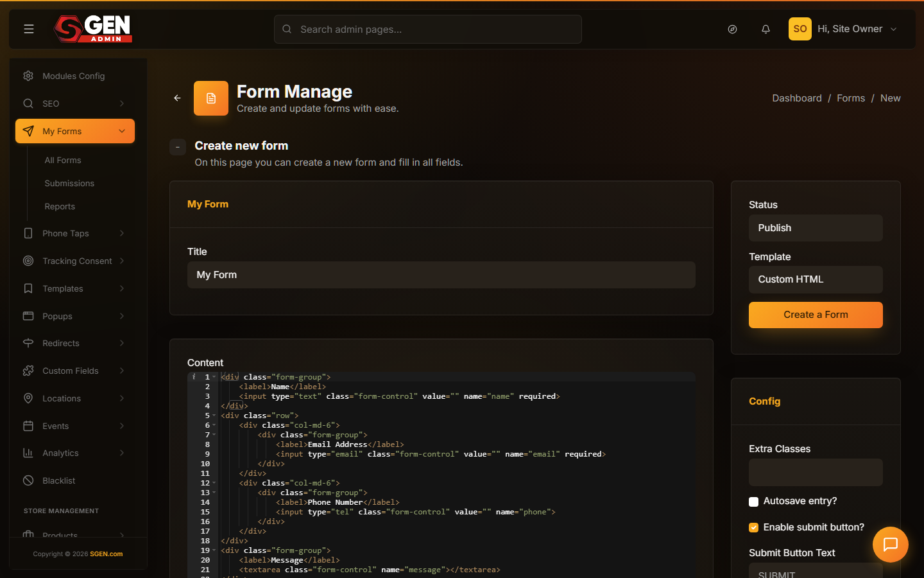Click the Popups window icon
The image size is (924, 578).
point(28,316)
